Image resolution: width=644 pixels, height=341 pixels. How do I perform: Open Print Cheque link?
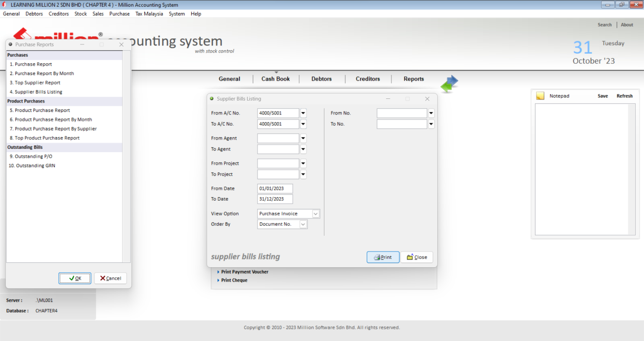234,280
